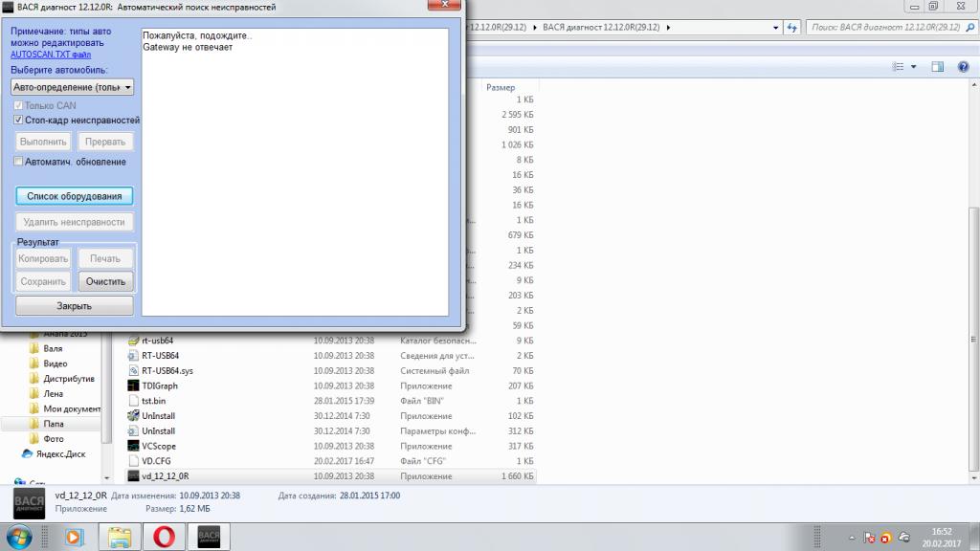Image resolution: width=980 pixels, height=551 pixels.
Task: Click the Explorer help question mark icon
Action: tap(963, 67)
